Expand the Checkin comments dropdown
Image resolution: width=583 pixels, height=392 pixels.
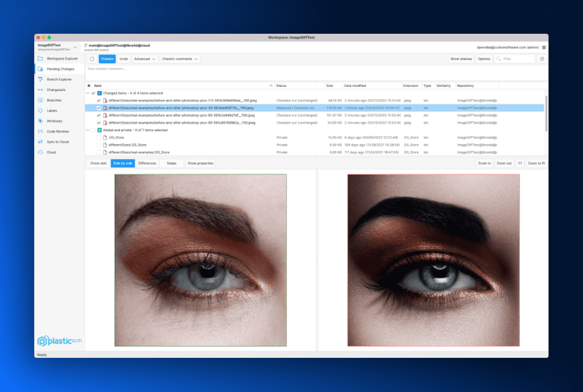coord(180,59)
